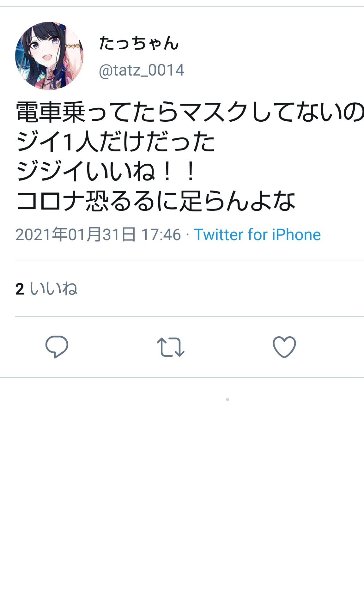Viewport: 364px width, 596px height.
Task: Click the line ジイ1人だけだった
Action: [x=116, y=142]
